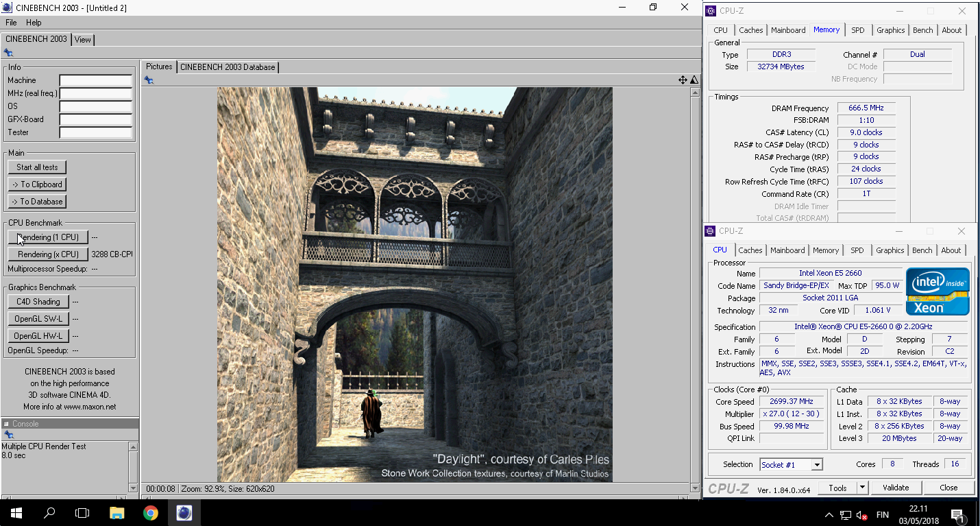Launch Google Chrome from the taskbar
This screenshot has height=526, width=980.
pyautogui.click(x=151, y=513)
